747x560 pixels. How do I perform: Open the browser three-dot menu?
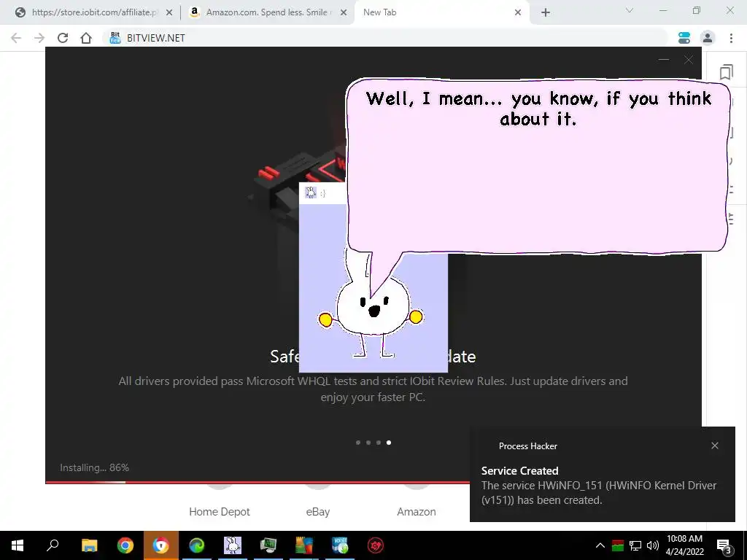731,38
